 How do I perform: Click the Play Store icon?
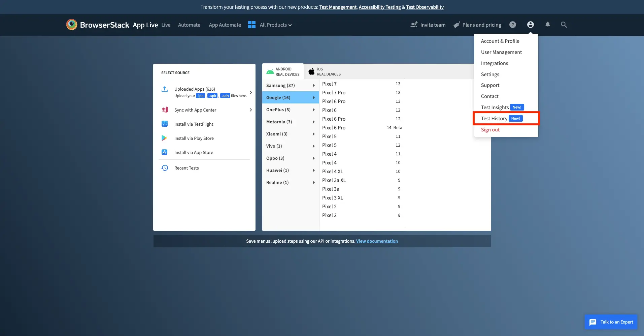[x=164, y=138]
